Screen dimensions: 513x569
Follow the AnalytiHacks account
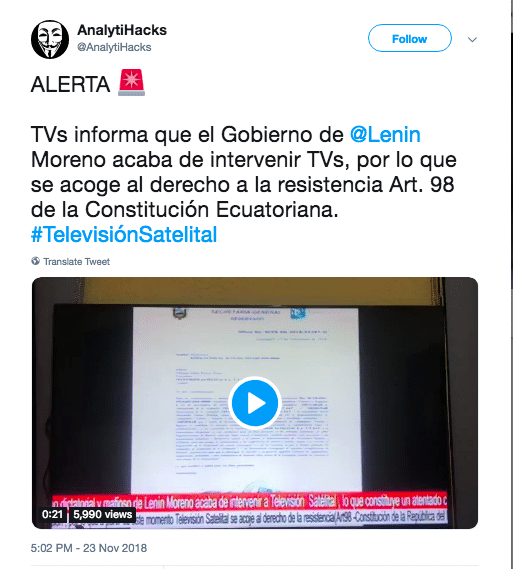[x=410, y=38]
